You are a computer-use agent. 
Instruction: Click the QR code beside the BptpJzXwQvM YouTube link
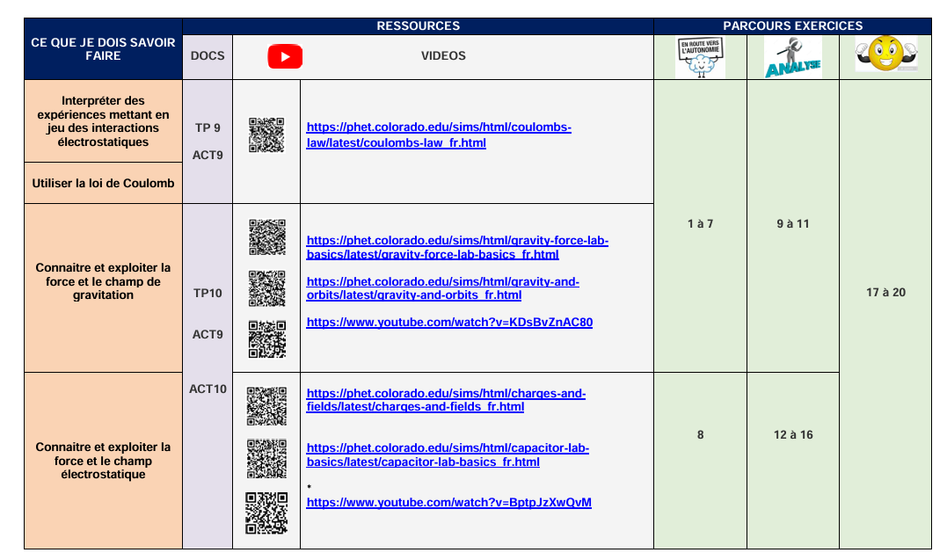tap(266, 513)
